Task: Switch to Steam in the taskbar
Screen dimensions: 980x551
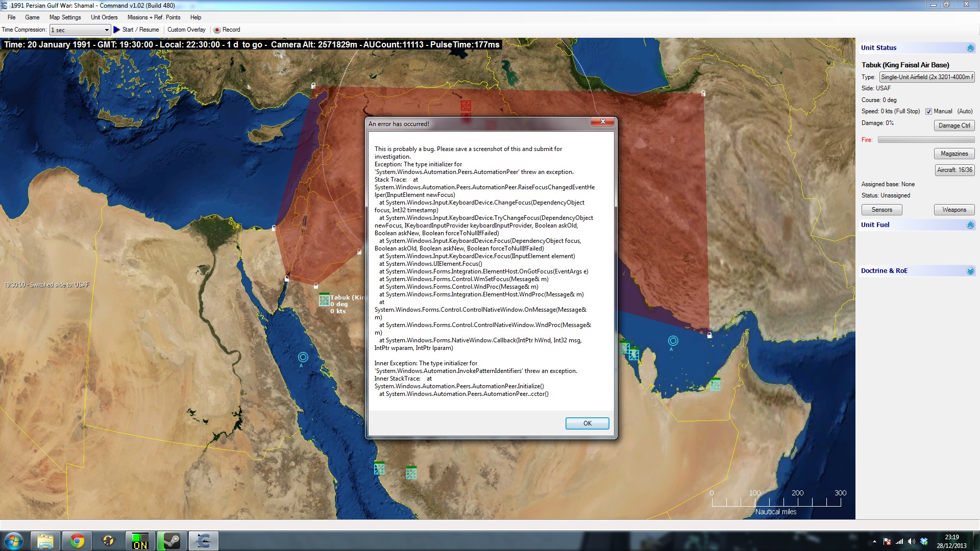Action: pyautogui.click(x=171, y=541)
